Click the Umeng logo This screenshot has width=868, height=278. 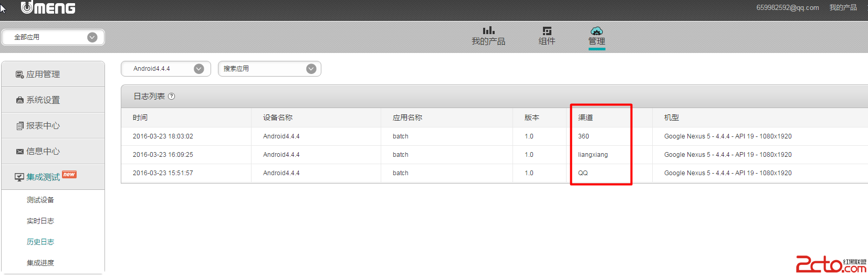point(48,7)
